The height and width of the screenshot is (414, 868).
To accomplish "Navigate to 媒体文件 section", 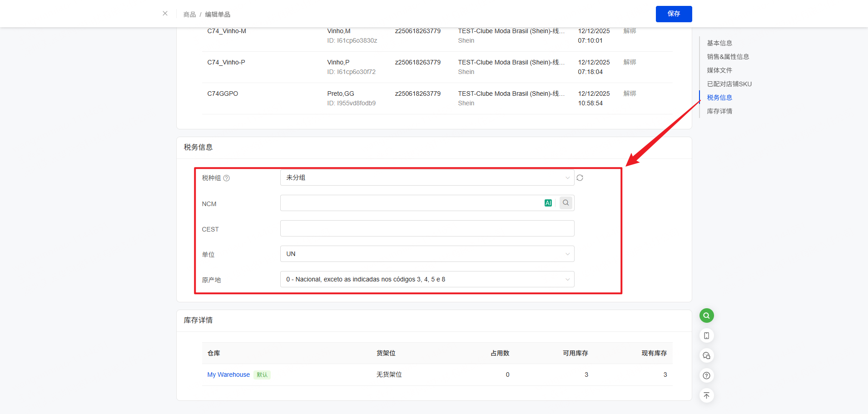I will coord(719,70).
